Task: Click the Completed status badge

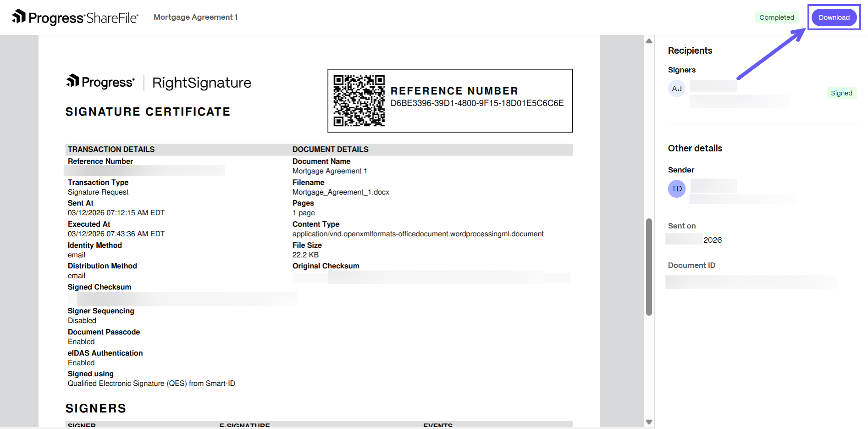Action: click(x=776, y=17)
